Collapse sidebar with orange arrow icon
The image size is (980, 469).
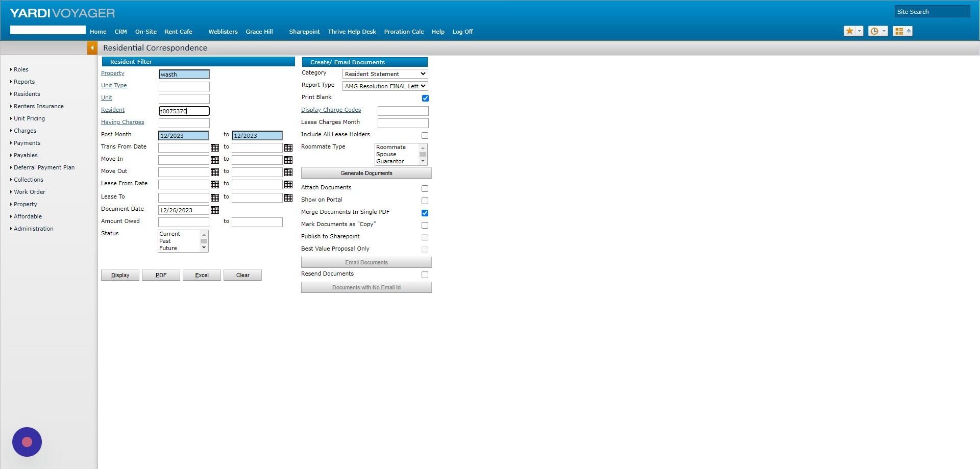coord(92,48)
